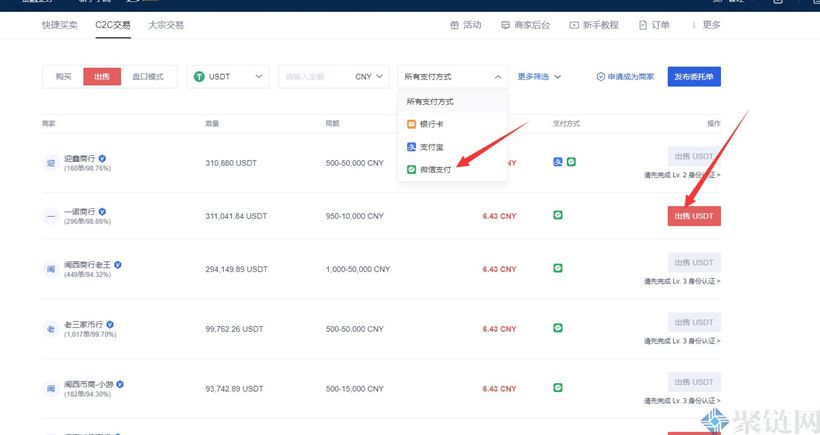Image resolution: width=820 pixels, height=435 pixels.
Task: Open 商家后台 via its icon
Action: [506, 25]
